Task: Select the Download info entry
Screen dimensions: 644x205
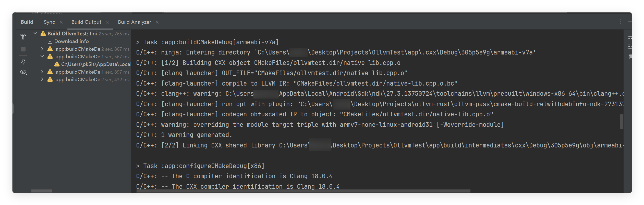Action: click(x=71, y=41)
